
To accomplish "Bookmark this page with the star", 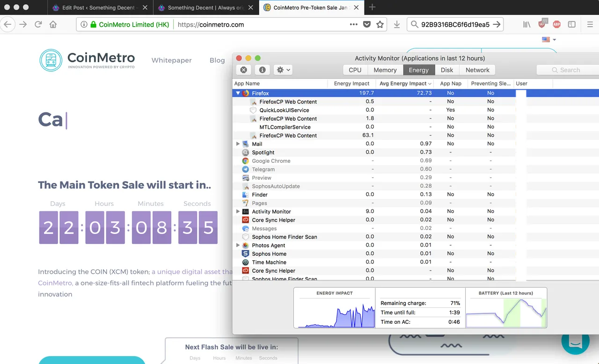I will (x=380, y=24).
